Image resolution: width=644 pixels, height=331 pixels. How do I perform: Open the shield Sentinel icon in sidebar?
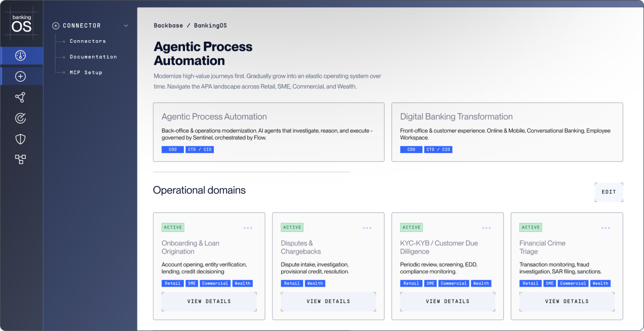point(21,139)
